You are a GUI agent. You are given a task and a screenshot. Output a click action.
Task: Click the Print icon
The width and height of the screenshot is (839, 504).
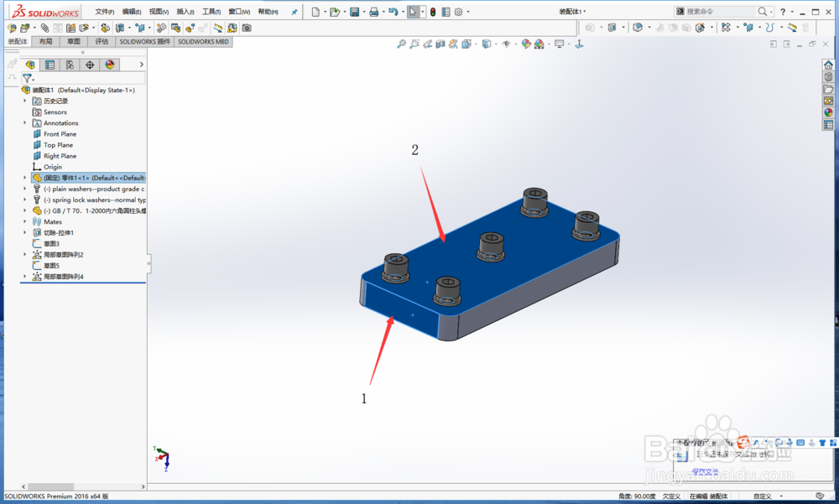click(374, 12)
